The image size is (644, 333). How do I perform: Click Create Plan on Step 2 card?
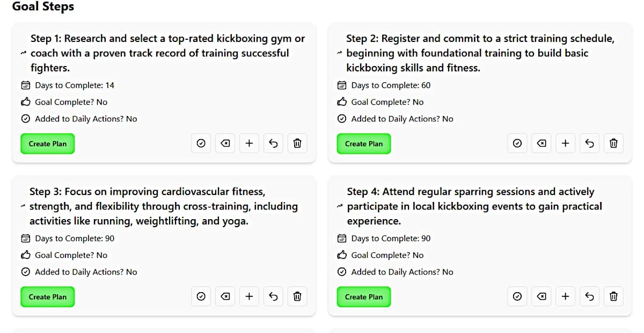[x=364, y=143]
